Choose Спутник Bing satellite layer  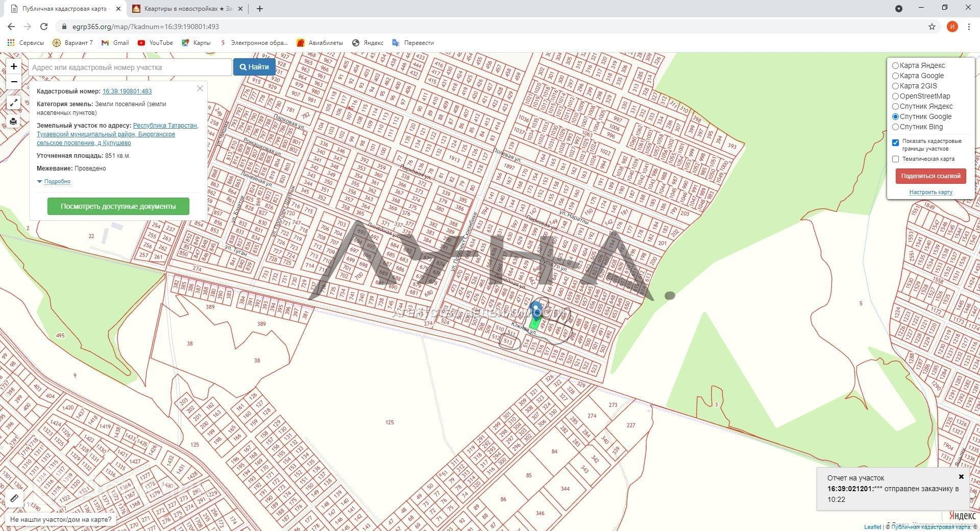coord(895,127)
